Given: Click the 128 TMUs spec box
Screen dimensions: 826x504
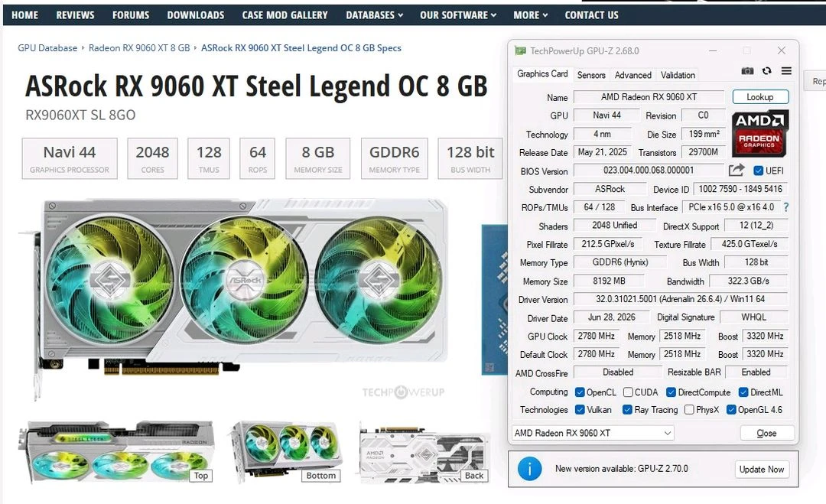Looking at the screenshot, I should click(209, 158).
